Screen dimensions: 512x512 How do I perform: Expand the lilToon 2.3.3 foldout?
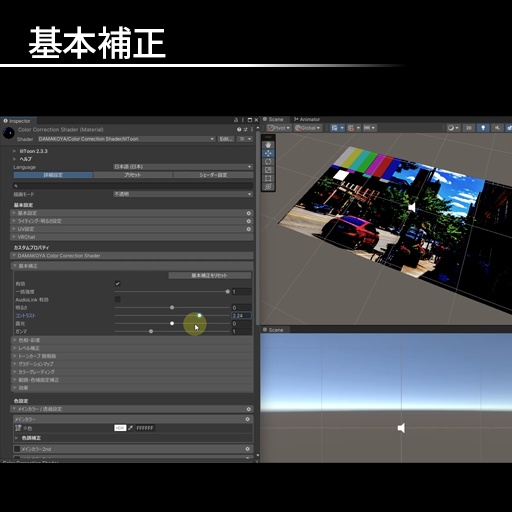[15, 151]
